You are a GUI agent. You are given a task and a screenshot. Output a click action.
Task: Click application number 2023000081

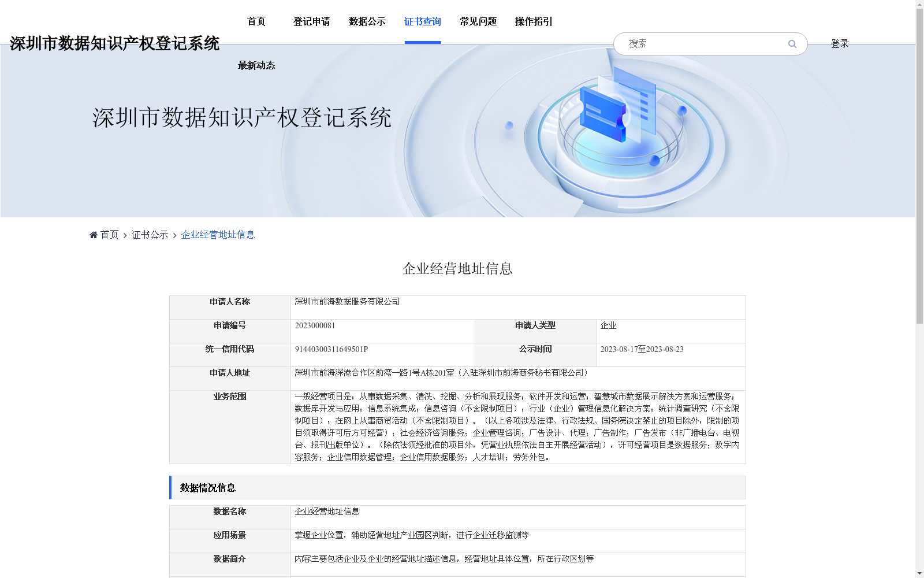pyautogui.click(x=315, y=325)
